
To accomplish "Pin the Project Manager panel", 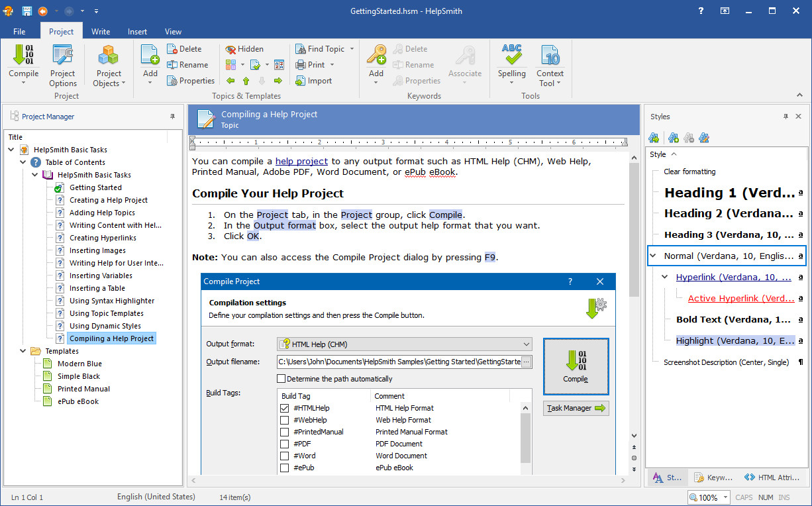I will pyautogui.click(x=173, y=117).
